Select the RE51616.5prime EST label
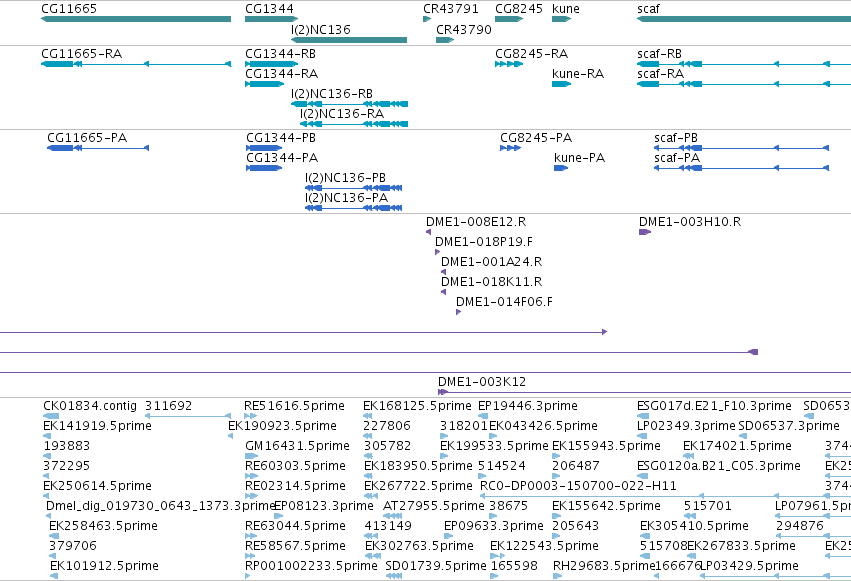Viewport: 851px width, 581px height. pos(294,406)
